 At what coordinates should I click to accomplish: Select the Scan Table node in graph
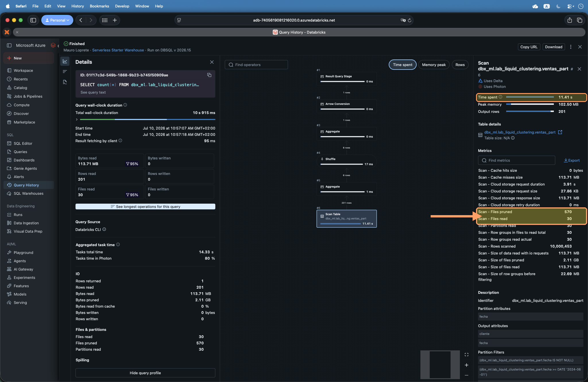point(347,219)
